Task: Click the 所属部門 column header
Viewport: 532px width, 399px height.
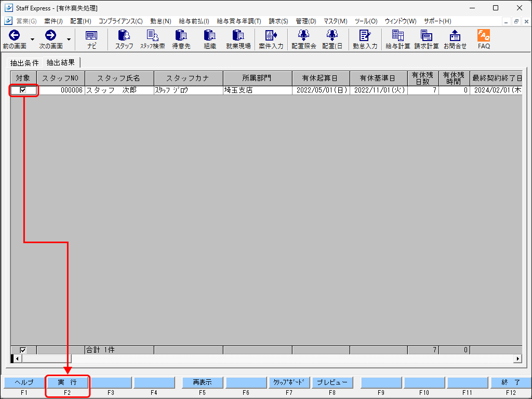Action: pyautogui.click(x=258, y=78)
